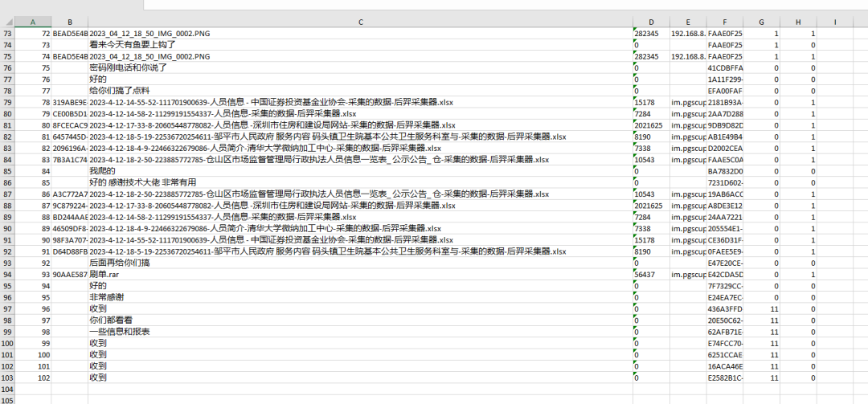Click cell starting with A3C772A7

[70, 194]
